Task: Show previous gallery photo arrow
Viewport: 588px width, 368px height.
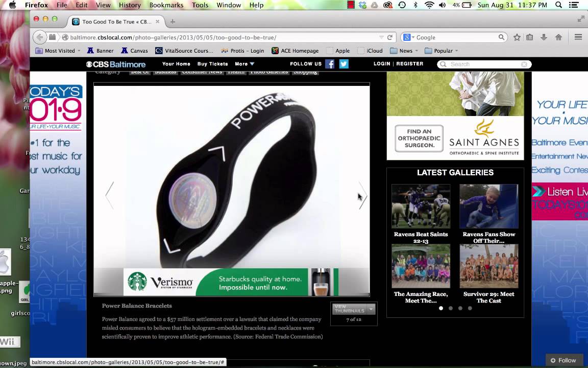Action: [x=110, y=195]
